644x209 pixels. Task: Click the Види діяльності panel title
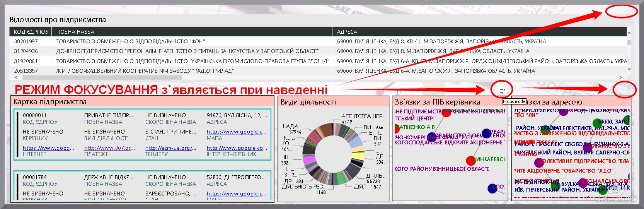pyautogui.click(x=308, y=102)
